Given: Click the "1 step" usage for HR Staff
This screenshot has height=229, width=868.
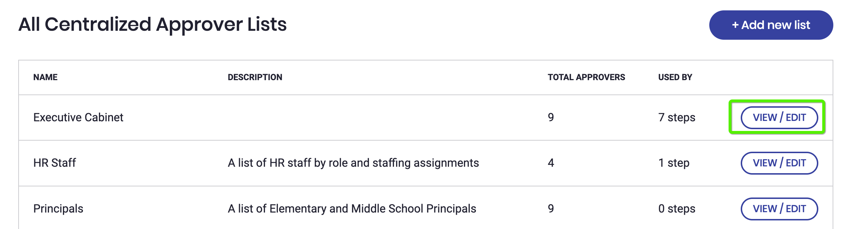Looking at the screenshot, I should tap(674, 163).
